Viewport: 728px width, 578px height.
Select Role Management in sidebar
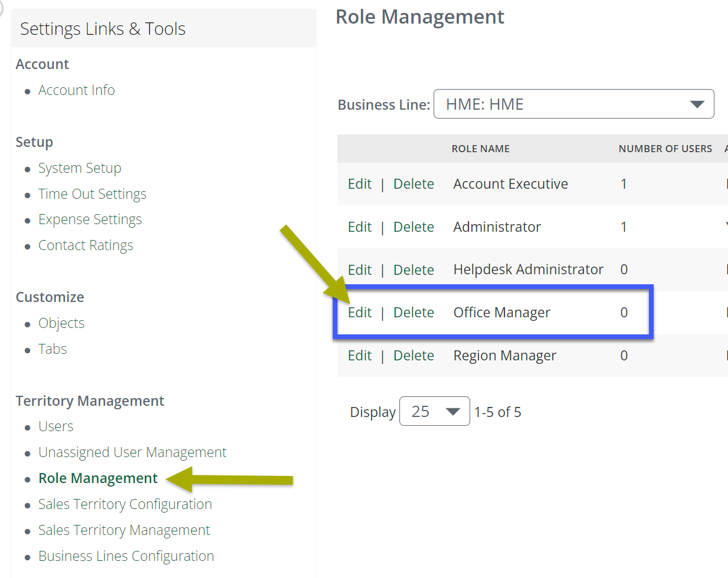click(98, 478)
